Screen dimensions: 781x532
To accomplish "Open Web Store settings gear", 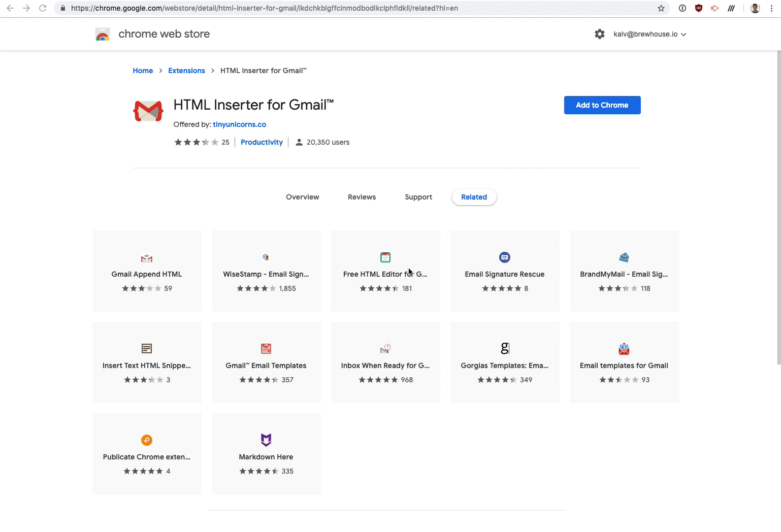I will [x=600, y=34].
